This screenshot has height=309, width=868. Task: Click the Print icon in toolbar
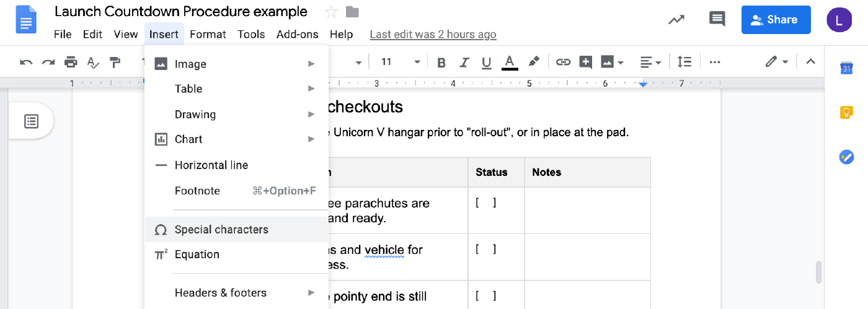point(71,62)
